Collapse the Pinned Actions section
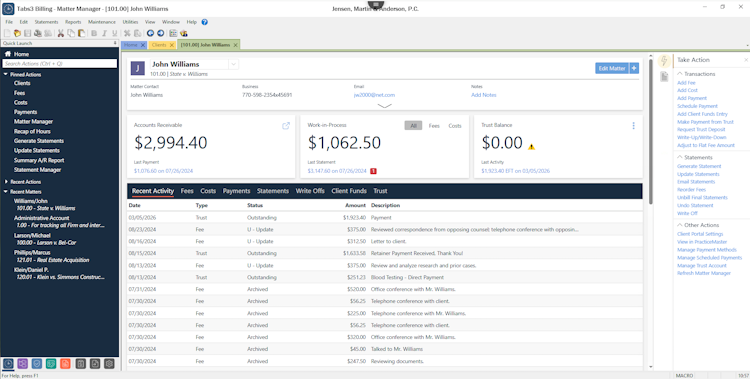The width and height of the screenshot is (750, 379). pos(6,75)
